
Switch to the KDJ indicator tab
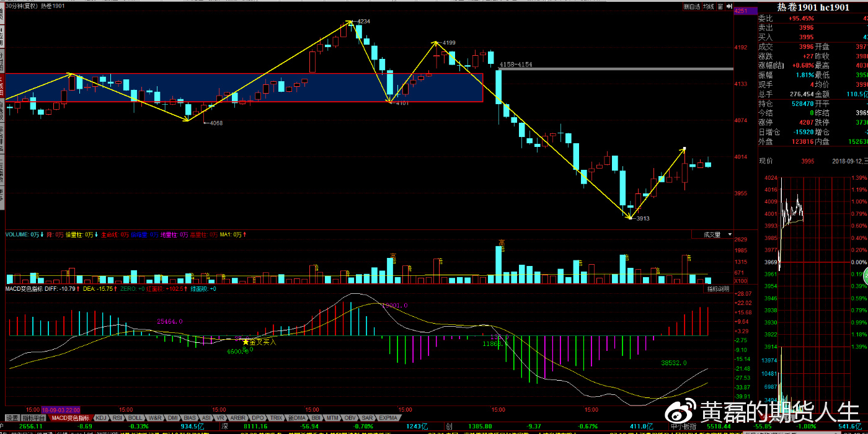(101, 418)
